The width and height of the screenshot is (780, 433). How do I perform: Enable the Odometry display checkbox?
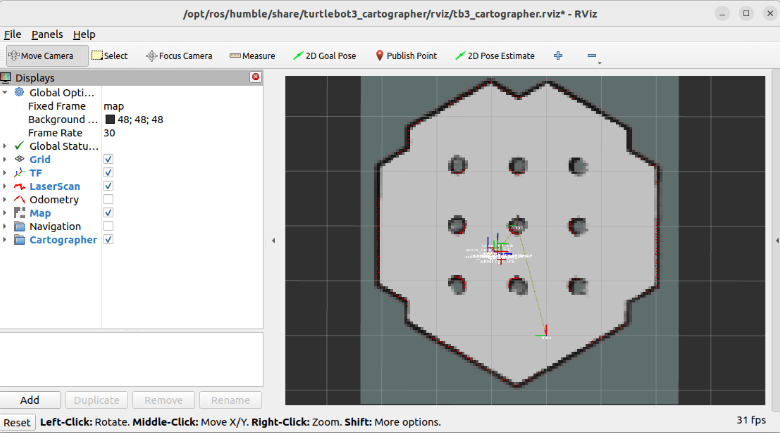(108, 200)
